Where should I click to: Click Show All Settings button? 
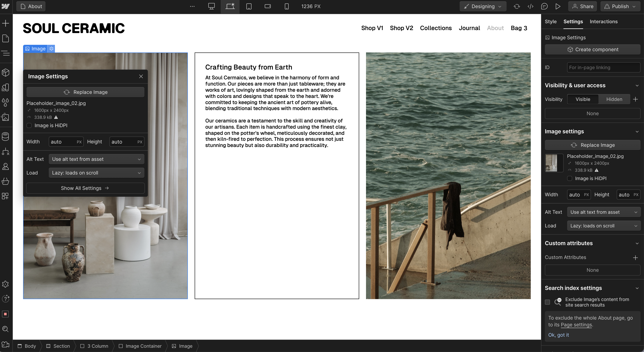tap(85, 188)
